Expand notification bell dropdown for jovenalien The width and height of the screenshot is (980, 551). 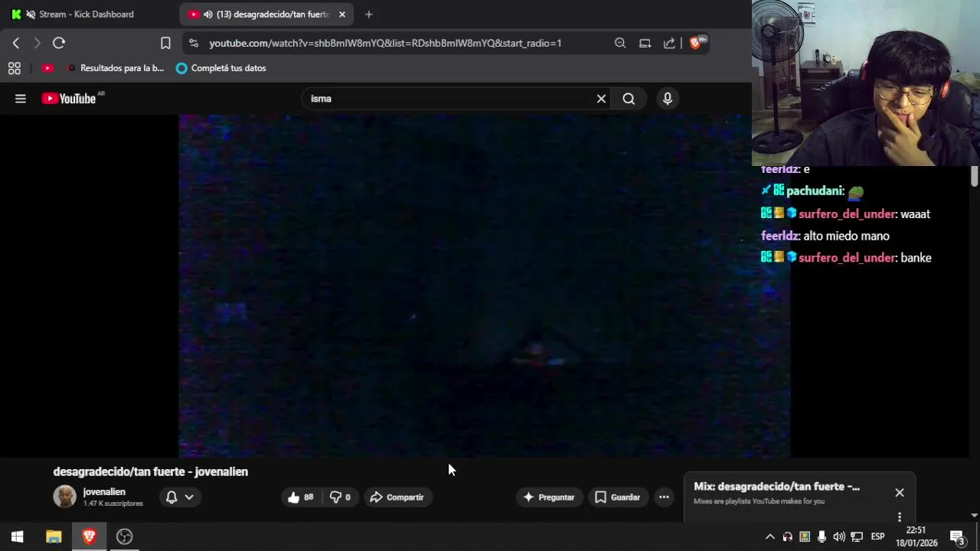(180, 497)
